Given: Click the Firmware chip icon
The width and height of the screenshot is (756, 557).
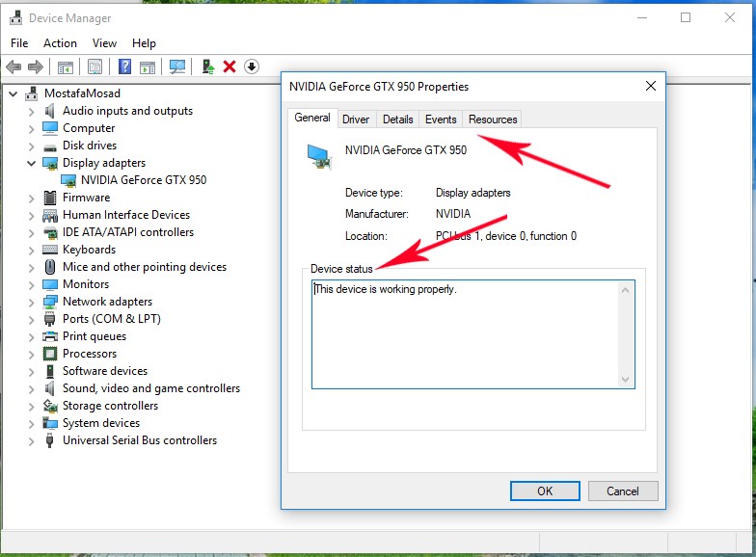Looking at the screenshot, I should 50,198.
